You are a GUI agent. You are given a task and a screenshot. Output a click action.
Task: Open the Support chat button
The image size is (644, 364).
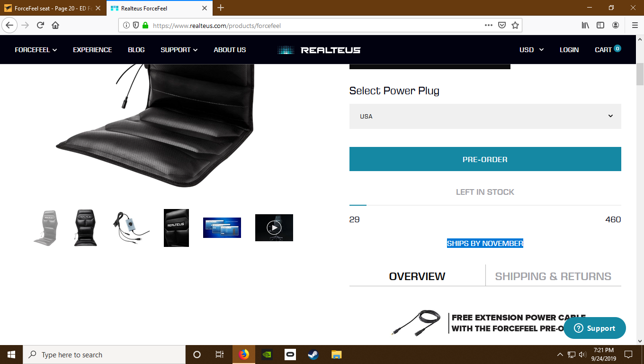(x=595, y=328)
